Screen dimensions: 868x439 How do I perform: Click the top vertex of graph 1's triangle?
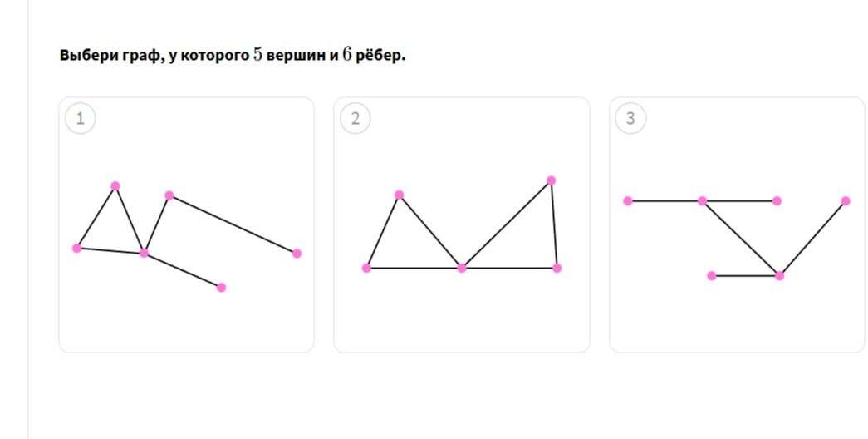coord(115,185)
